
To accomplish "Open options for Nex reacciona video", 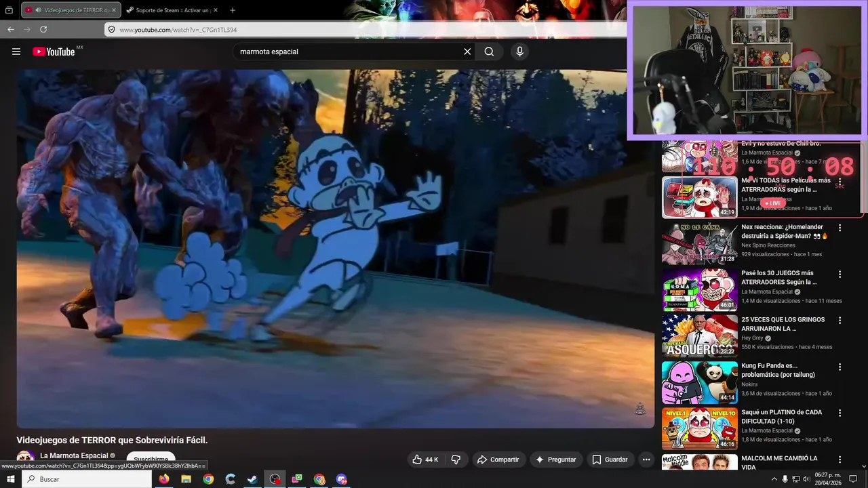I will coord(840,228).
